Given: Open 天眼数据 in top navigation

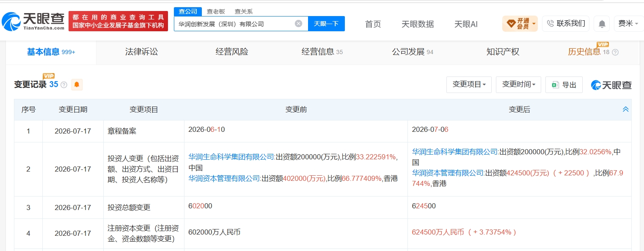Looking at the screenshot, I should click(418, 24).
